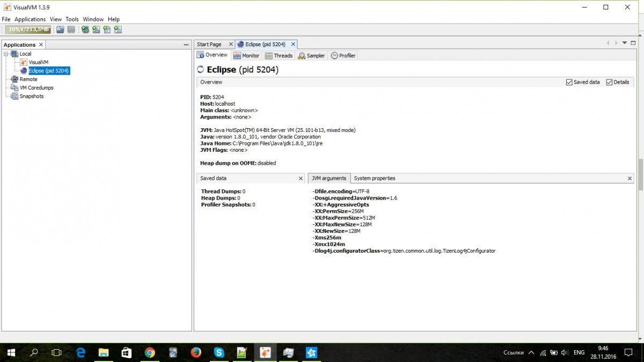Screen dimensions: 644x362
Task: Open the document list dropdown arrow
Action: coord(625,43)
